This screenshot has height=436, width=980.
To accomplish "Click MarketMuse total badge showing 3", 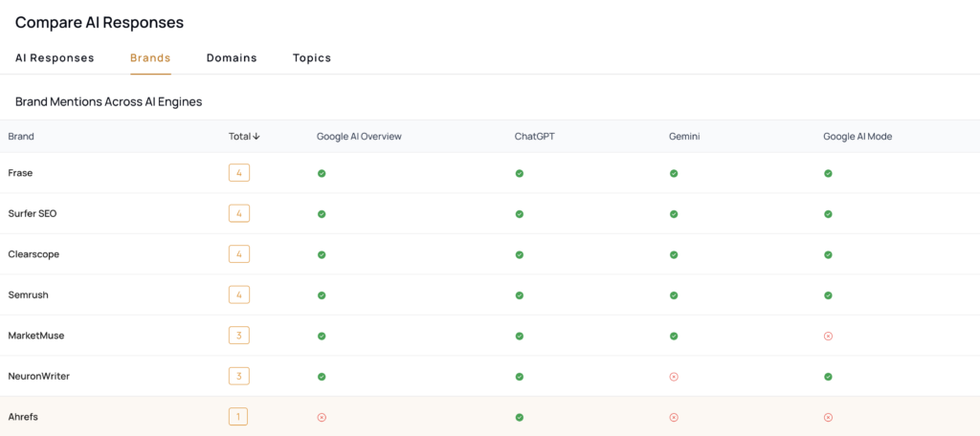I will click(239, 336).
